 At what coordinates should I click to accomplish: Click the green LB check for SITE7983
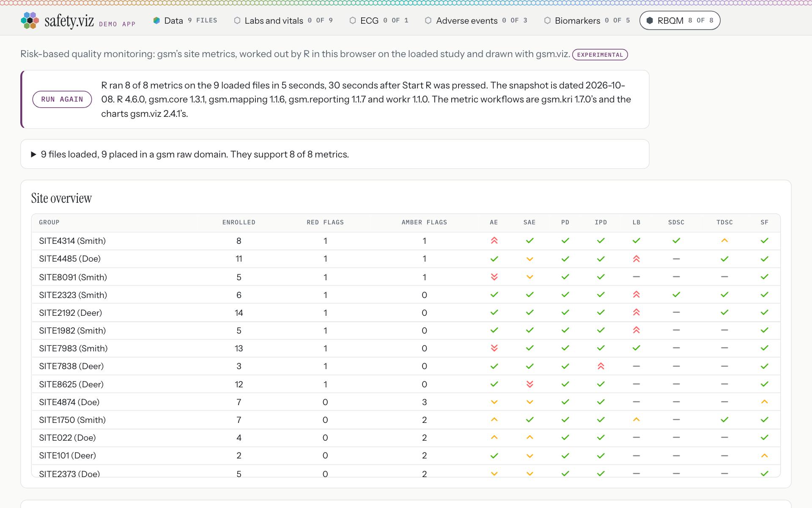(636, 348)
